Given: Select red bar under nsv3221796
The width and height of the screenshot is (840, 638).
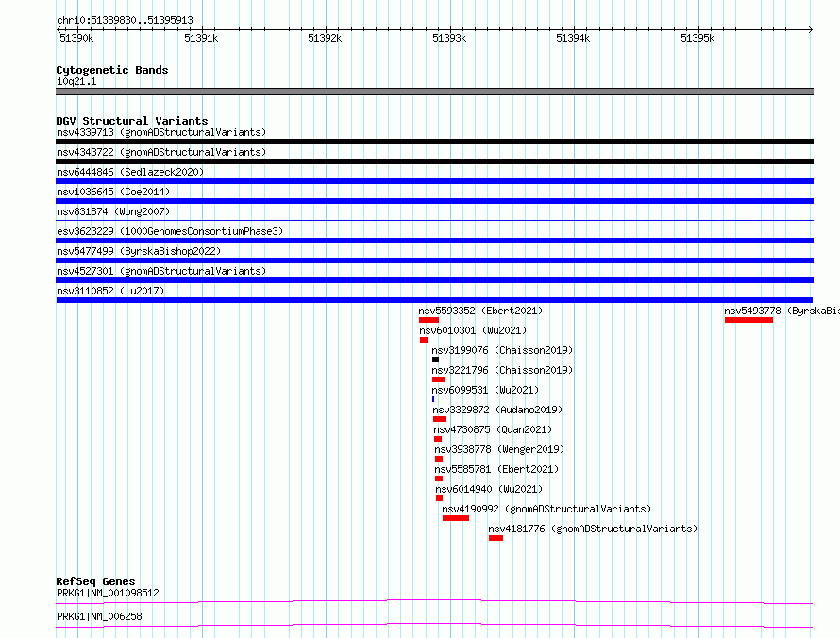Looking at the screenshot, I should coord(439,379).
